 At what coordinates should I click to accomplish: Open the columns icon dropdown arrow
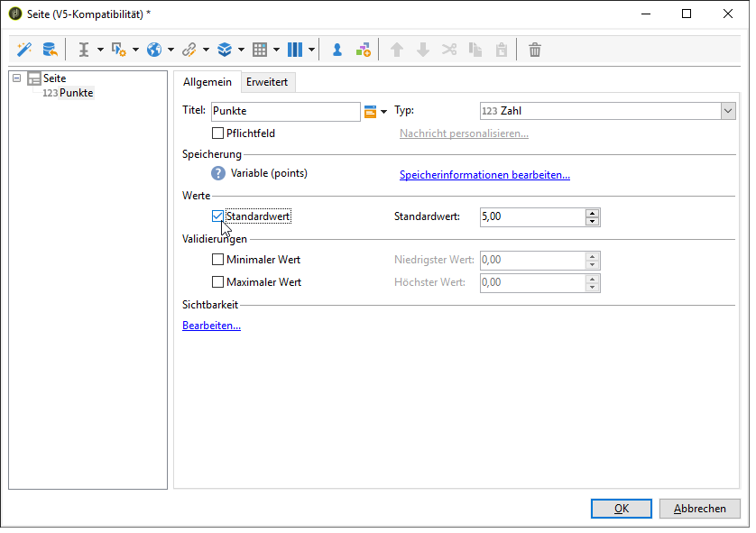coord(311,50)
